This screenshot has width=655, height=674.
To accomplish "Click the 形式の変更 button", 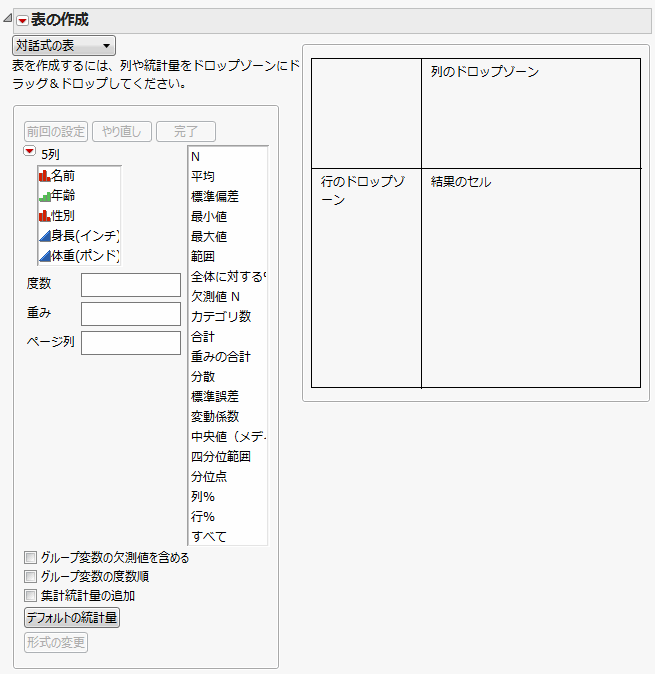I will pyautogui.click(x=56, y=643).
